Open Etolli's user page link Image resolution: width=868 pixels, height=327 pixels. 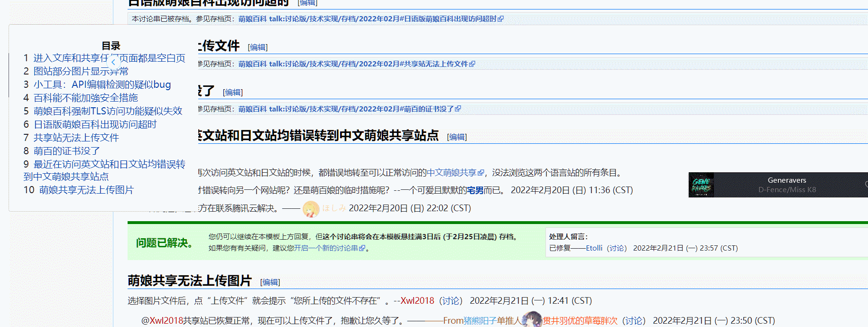[594, 248]
